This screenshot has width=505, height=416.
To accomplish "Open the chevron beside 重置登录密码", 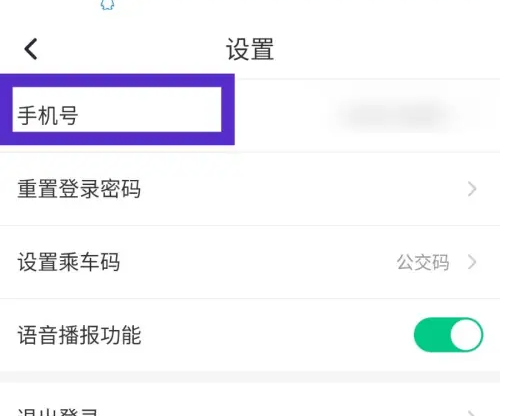I will tap(472, 189).
